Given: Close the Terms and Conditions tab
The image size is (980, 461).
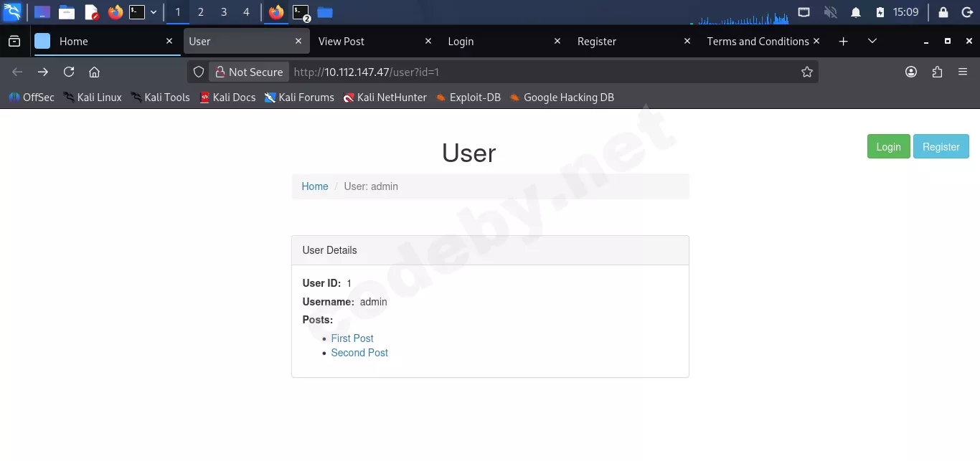Looking at the screenshot, I should pyautogui.click(x=816, y=42).
